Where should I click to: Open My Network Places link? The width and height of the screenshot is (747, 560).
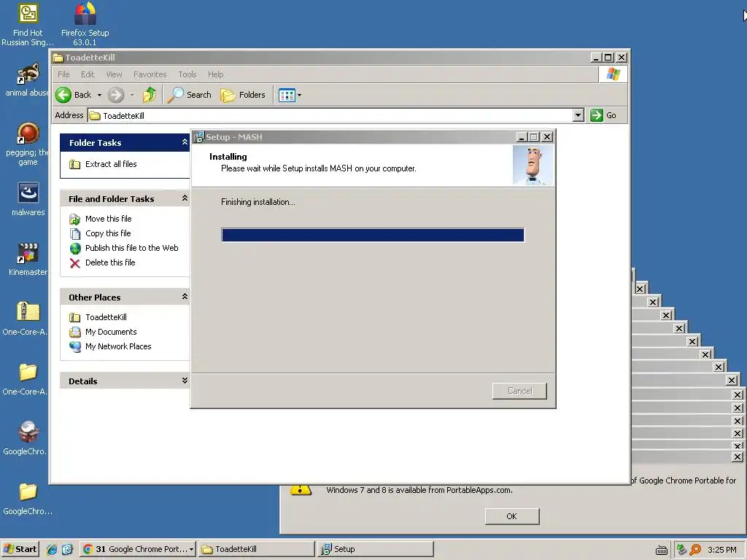point(111,346)
